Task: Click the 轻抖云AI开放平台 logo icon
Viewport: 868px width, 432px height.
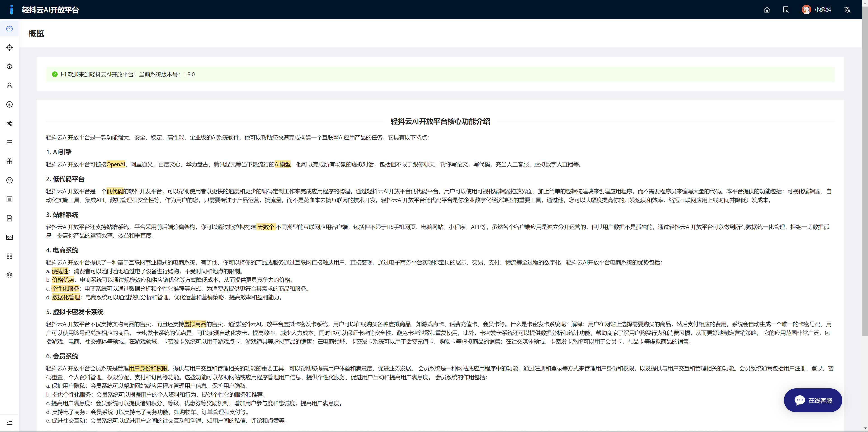Action: pos(12,9)
